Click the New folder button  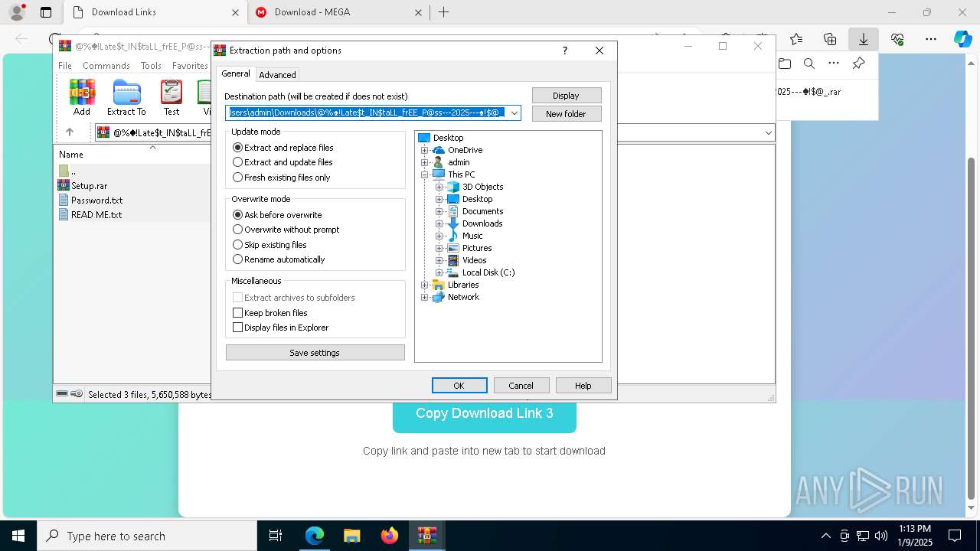tap(567, 114)
